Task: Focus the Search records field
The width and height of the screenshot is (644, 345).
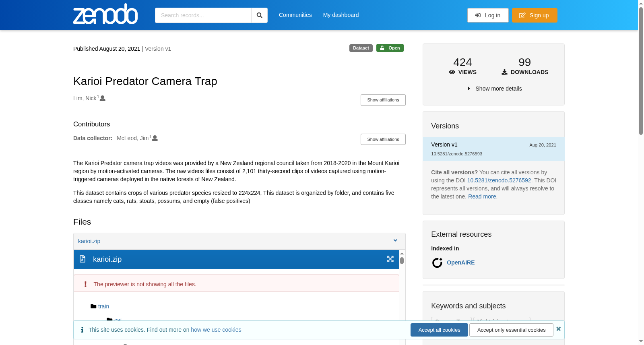Action: [203, 15]
